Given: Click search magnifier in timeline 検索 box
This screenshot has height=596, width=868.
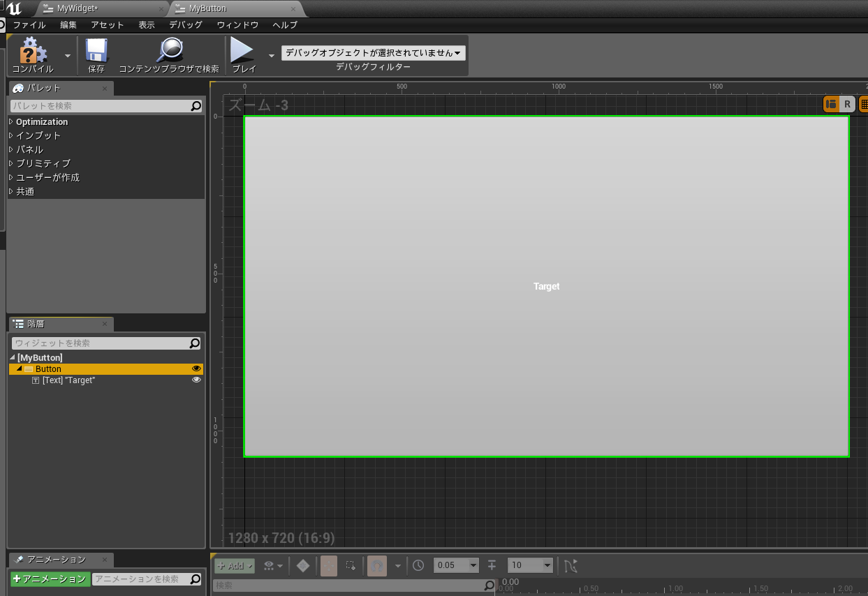Looking at the screenshot, I should (x=490, y=586).
